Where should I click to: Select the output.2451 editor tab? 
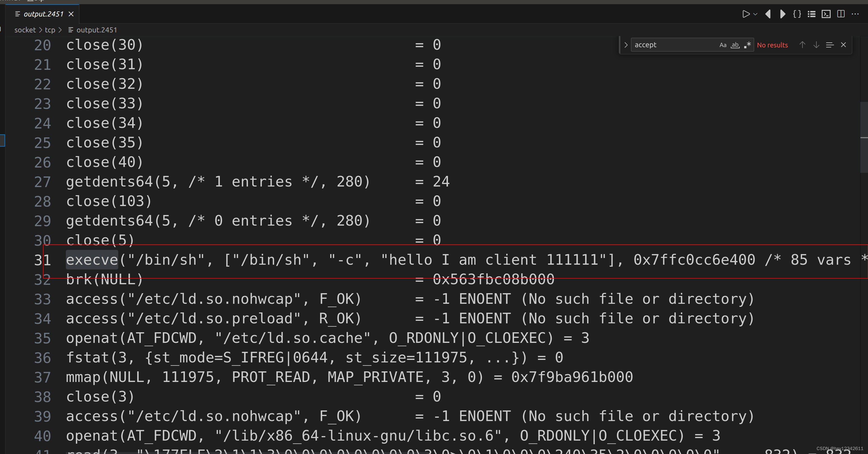click(x=43, y=14)
